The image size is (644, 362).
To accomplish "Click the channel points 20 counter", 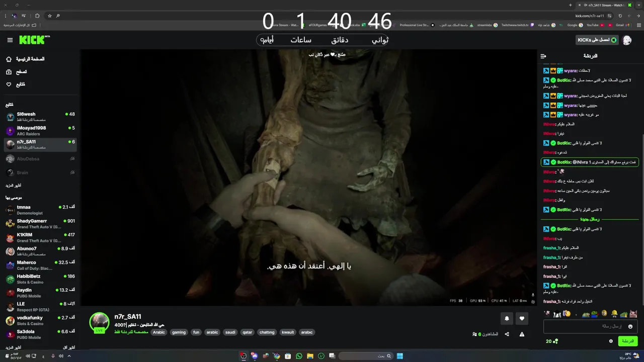I will [552, 341].
